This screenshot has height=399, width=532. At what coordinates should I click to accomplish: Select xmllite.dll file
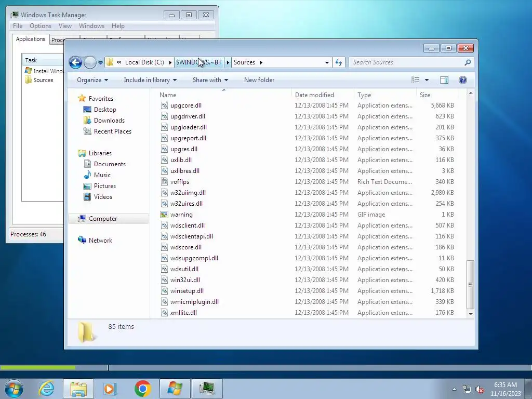click(183, 313)
